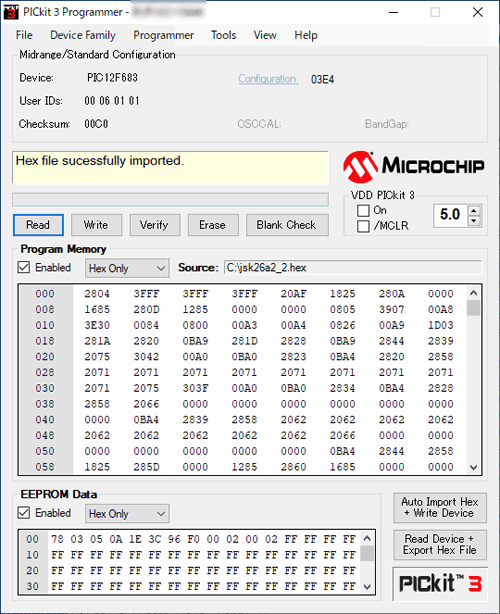Image resolution: width=500 pixels, height=614 pixels.
Task: Click EEPROM Data scrollbar down arrow
Action: [x=367, y=587]
